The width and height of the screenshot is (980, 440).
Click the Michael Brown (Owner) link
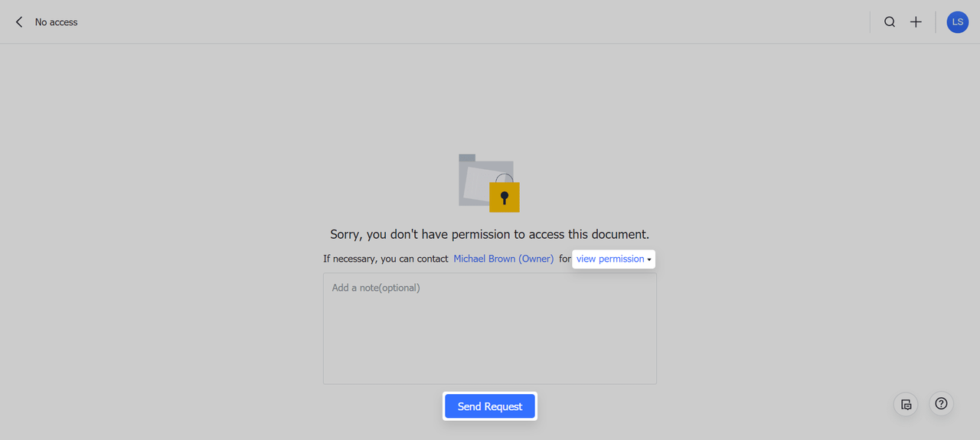tap(503, 259)
